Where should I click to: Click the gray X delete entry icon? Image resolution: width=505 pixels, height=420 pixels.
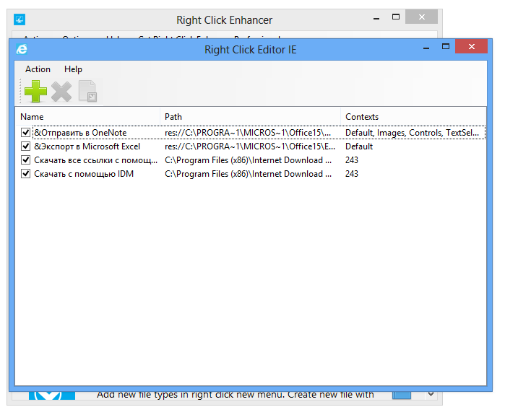pyautogui.click(x=61, y=92)
